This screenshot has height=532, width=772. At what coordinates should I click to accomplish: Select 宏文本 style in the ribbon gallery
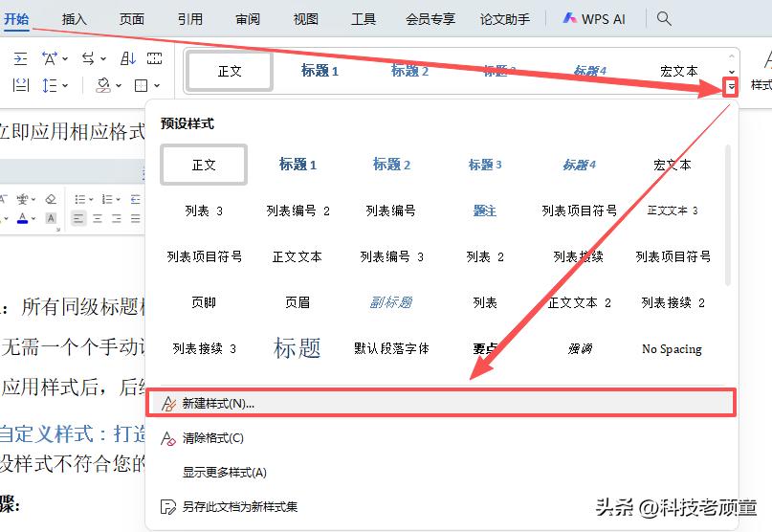pos(679,71)
